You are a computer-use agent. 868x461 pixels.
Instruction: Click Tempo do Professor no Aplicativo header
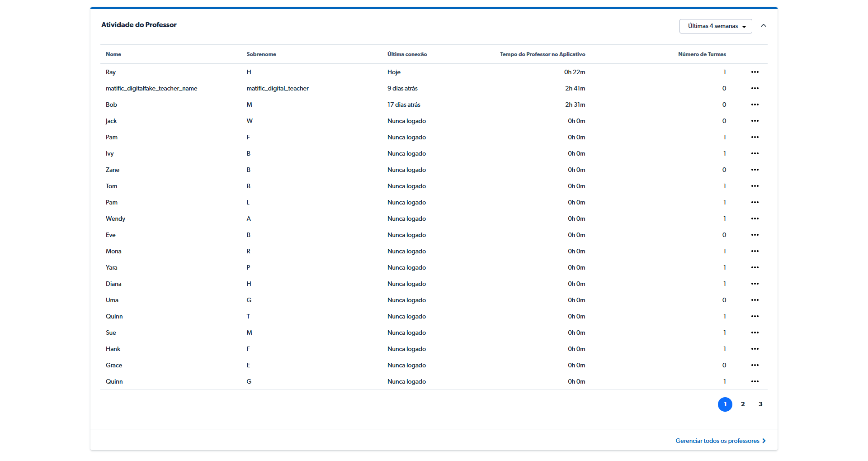[x=542, y=54]
